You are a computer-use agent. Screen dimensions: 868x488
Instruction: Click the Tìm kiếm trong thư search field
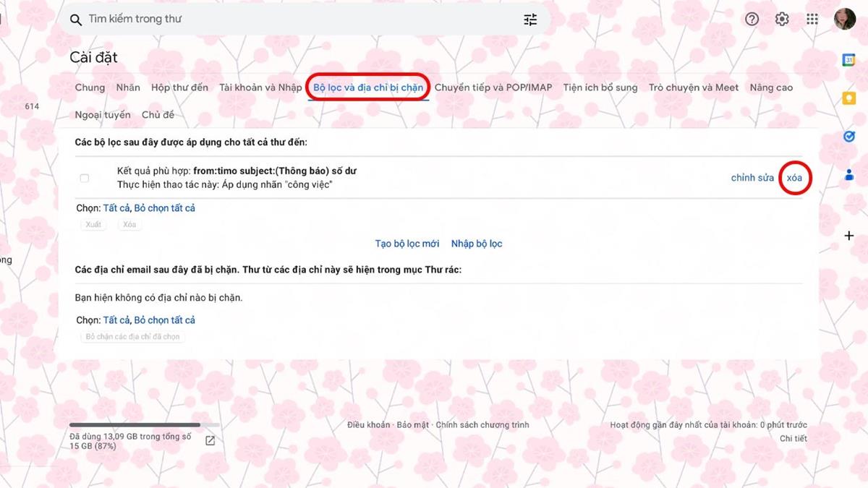pos(289,20)
